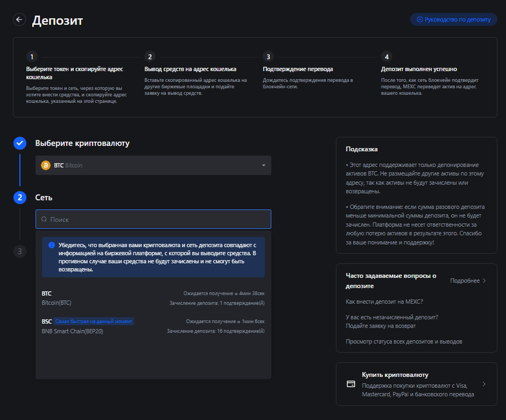Click the blue checkmark step one indicator
Image resolution: width=506 pixels, height=420 pixels.
[20, 143]
